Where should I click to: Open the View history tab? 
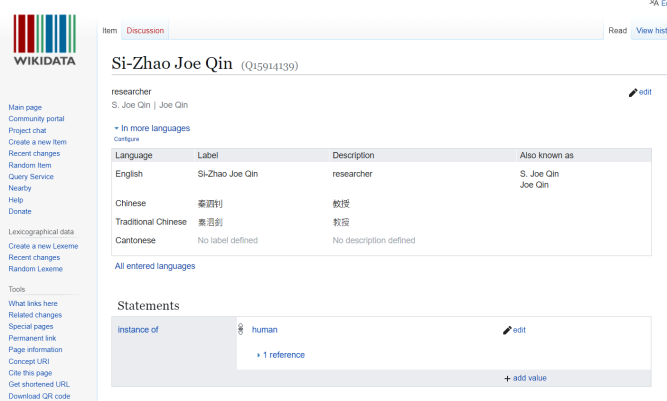coord(651,31)
